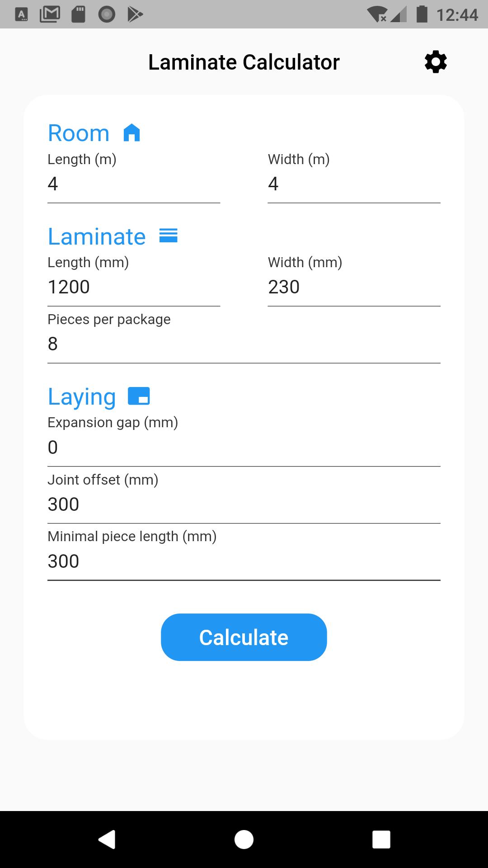Viewport: 488px width, 868px height.
Task: Click the Calculate button
Action: pos(244,637)
